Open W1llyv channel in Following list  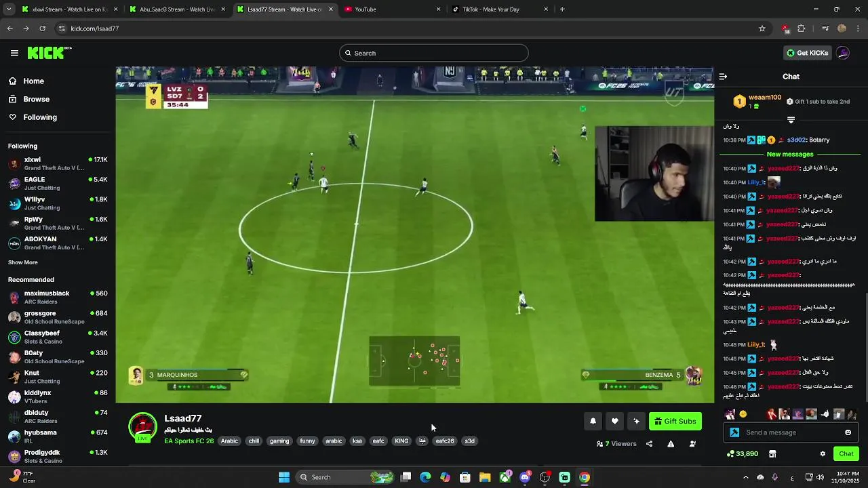pos(58,203)
